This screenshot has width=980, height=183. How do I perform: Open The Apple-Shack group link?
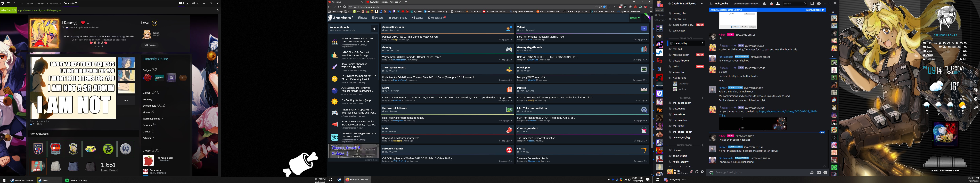pyautogui.click(x=165, y=158)
